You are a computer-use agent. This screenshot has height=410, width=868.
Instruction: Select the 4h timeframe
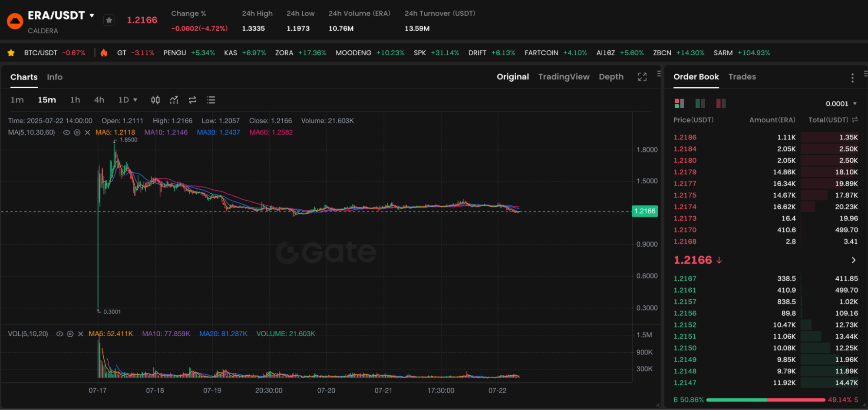99,100
